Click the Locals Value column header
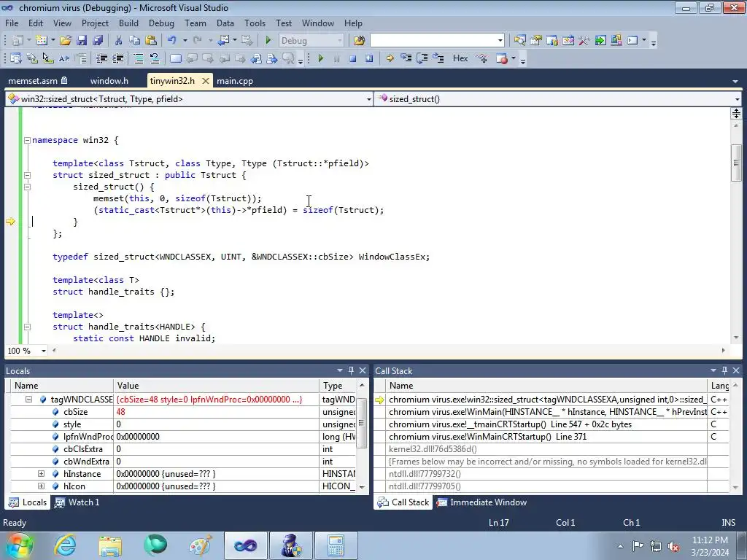The height and width of the screenshot is (560, 747). [x=216, y=386]
